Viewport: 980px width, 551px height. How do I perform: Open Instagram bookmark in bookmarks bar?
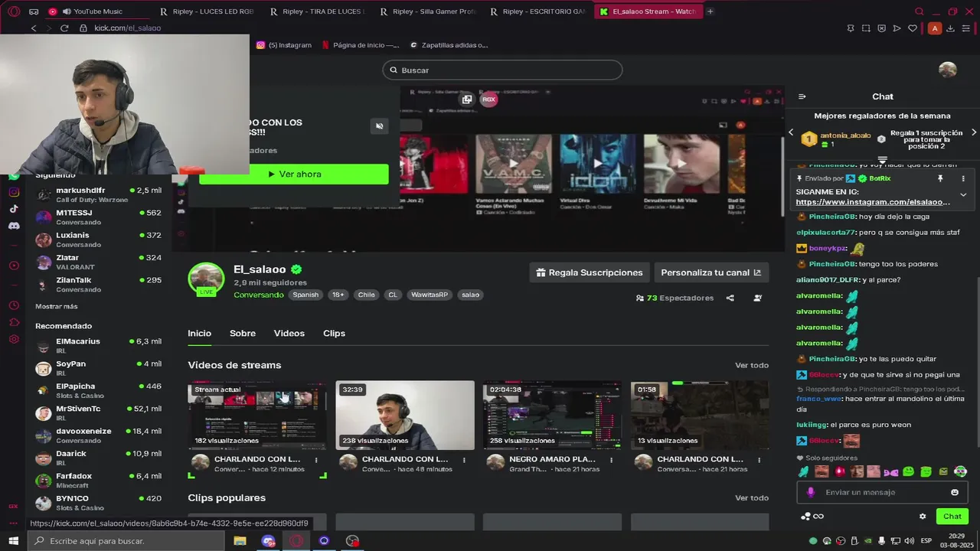pos(284,45)
